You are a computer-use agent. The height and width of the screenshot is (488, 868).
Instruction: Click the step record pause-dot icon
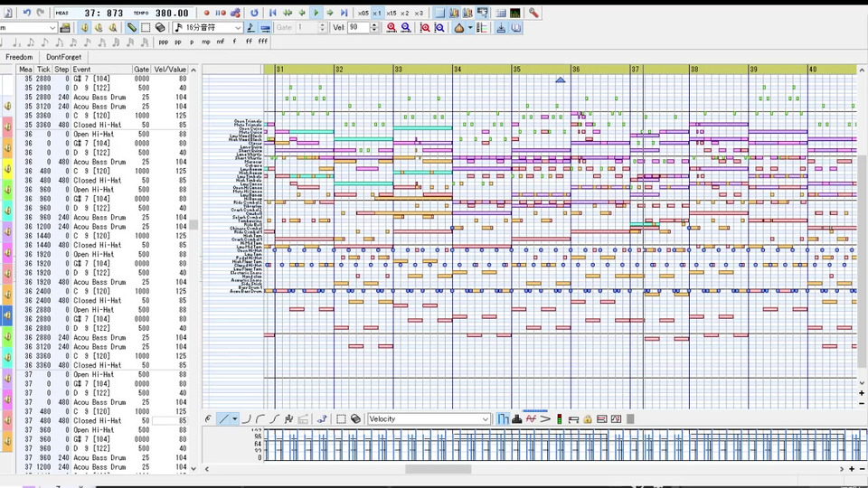tap(221, 13)
